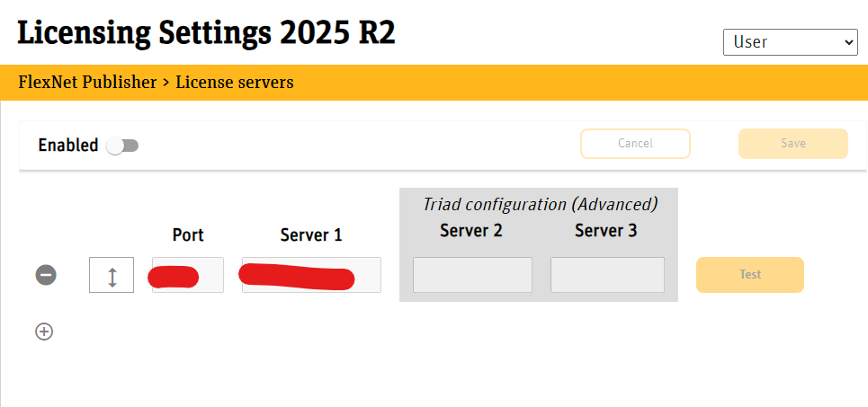The image size is (868, 407).
Task: Click the Save button
Action: [793, 144]
